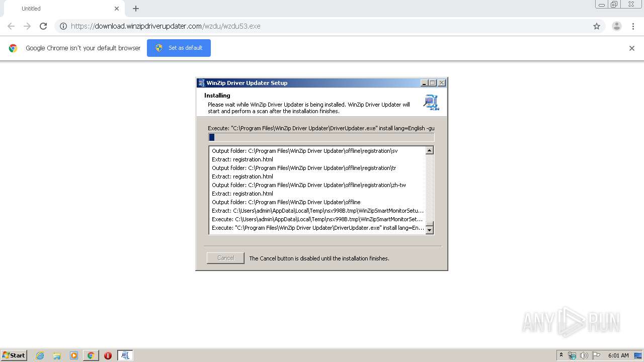644x362 pixels.
Task: Click the setup window title bar icon
Action: pyautogui.click(x=201, y=83)
